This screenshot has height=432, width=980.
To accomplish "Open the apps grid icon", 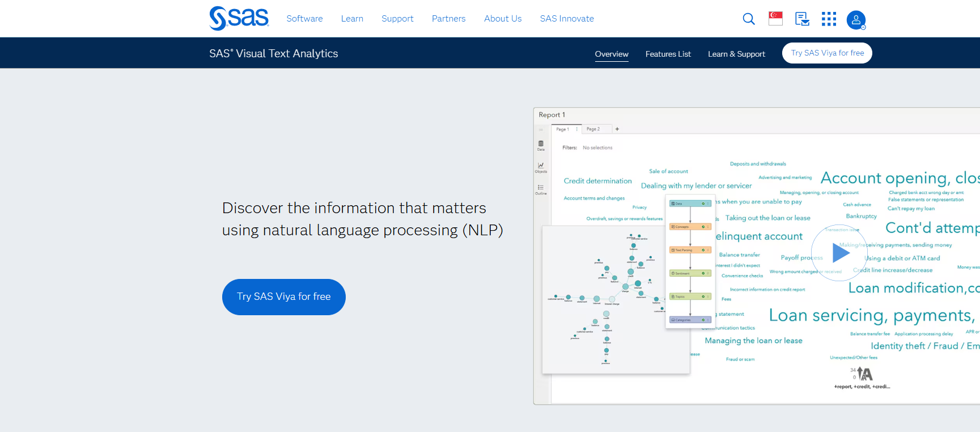I will (829, 19).
